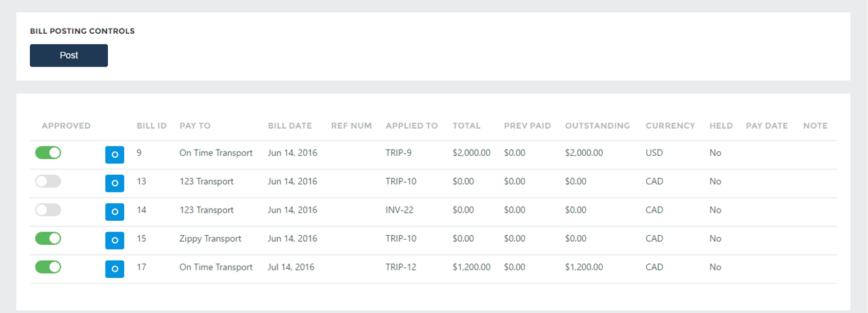The height and width of the screenshot is (313, 868).
Task: Click the Outstanding column header
Action: pos(597,126)
